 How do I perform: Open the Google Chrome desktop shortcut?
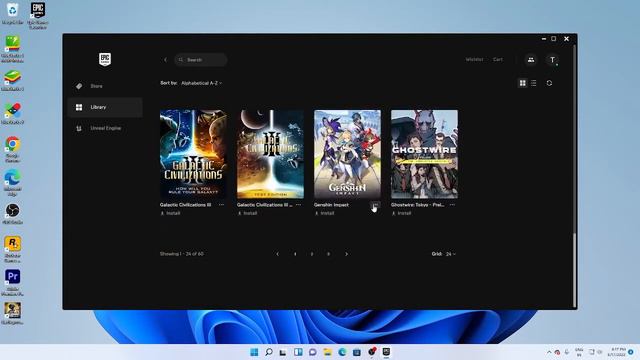13,149
